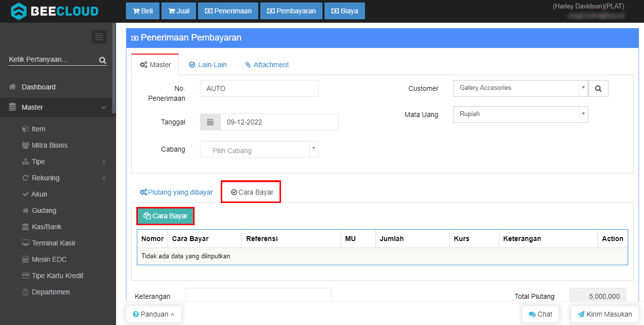
Task: Open the Chat button
Action: point(540,314)
